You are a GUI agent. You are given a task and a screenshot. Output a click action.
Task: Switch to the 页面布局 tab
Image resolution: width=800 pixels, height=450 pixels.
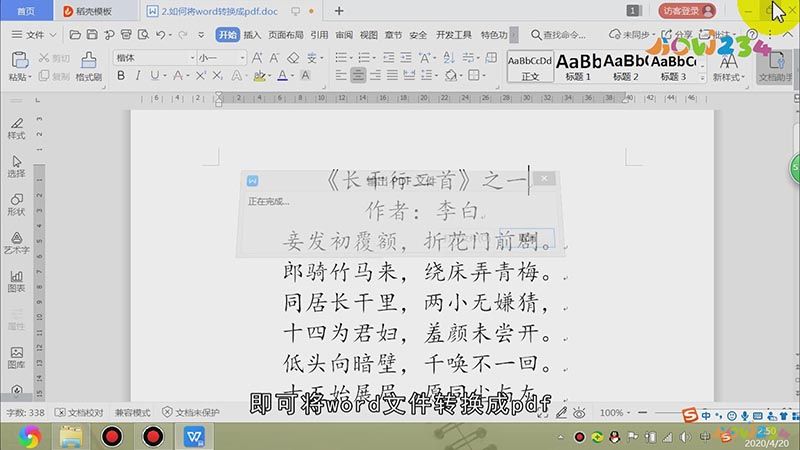(286, 35)
